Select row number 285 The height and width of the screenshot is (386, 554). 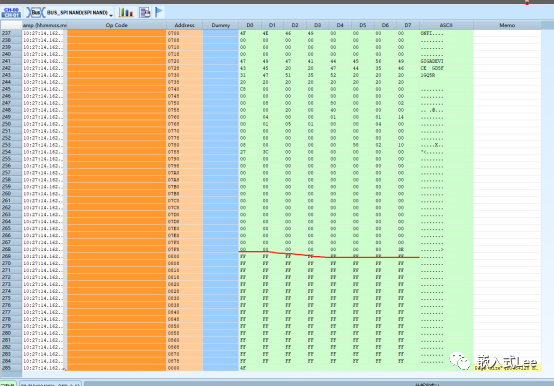(x=11, y=368)
